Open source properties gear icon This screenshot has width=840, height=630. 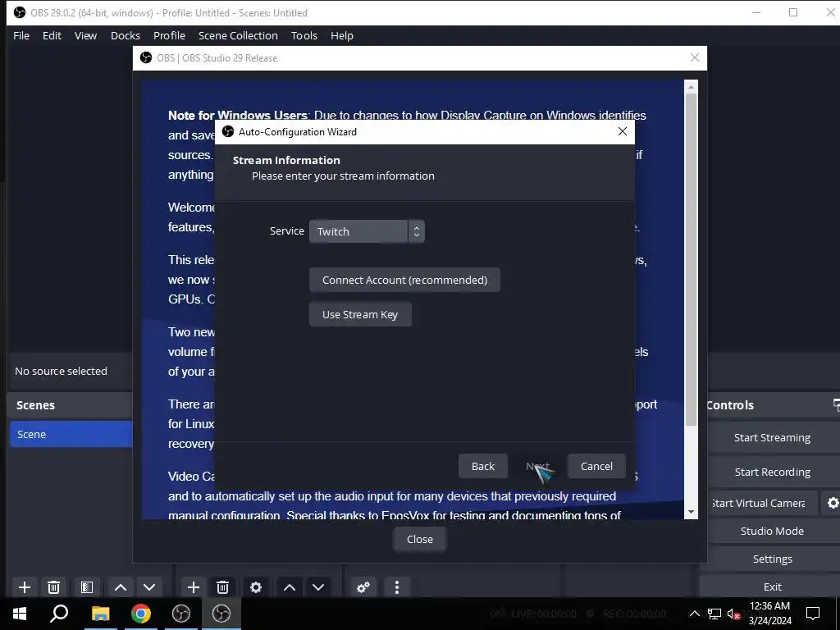pos(256,587)
